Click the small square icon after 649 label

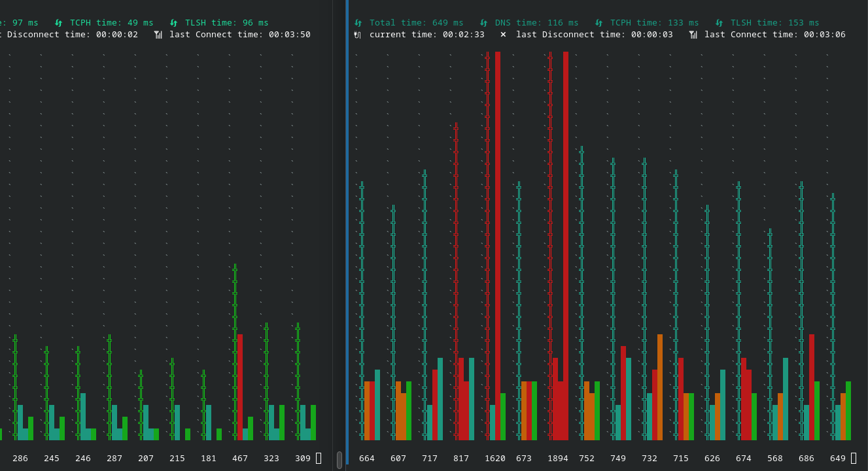[x=854, y=459]
